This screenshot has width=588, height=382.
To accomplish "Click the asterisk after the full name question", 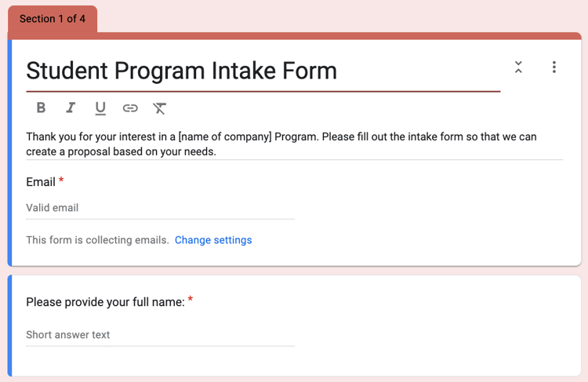I will click(x=191, y=300).
